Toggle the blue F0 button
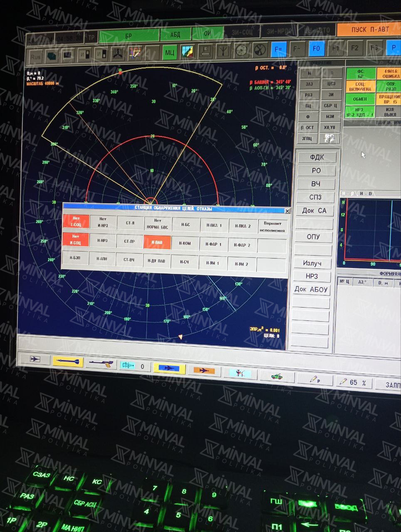The image size is (401, 532). 316,49
